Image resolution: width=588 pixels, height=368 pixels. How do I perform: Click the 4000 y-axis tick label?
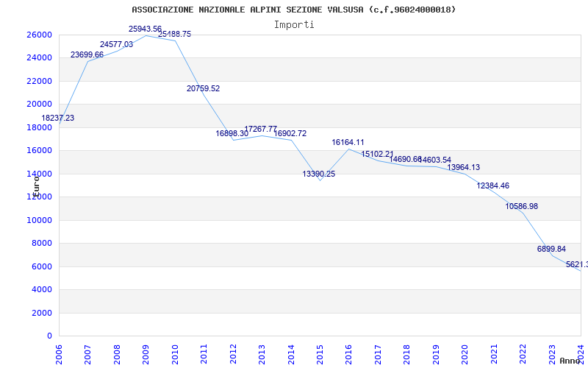tap(42, 289)
